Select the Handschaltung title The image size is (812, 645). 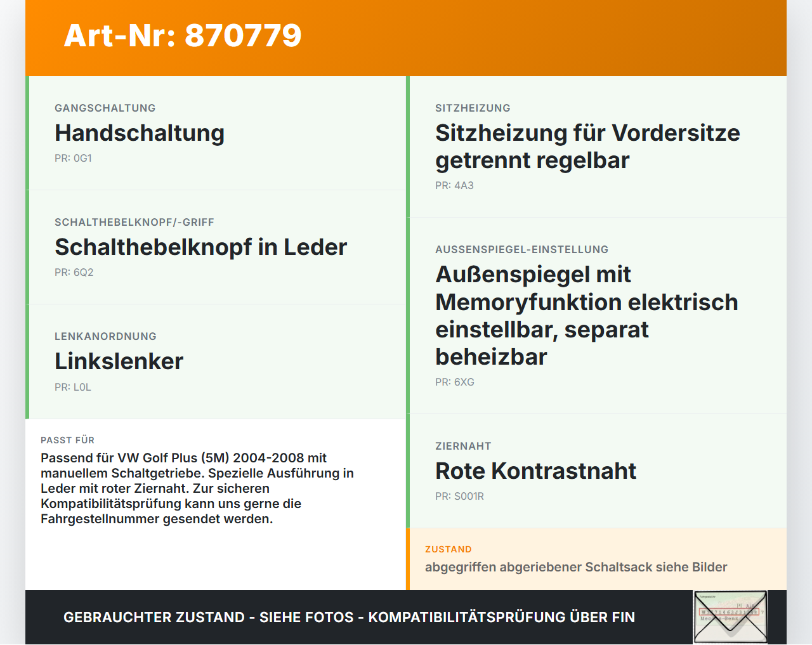pyautogui.click(x=140, y=133)
